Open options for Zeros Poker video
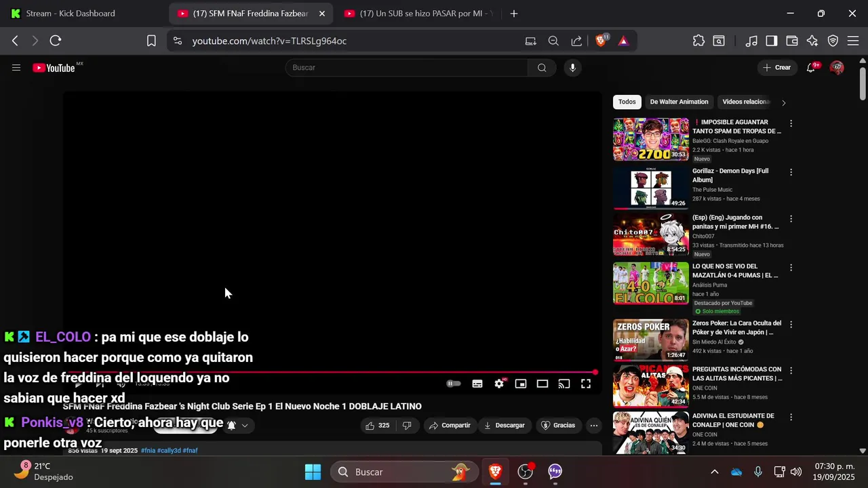Image resolution: width=868 pixels, height=488 pixels. coord(791,325)
